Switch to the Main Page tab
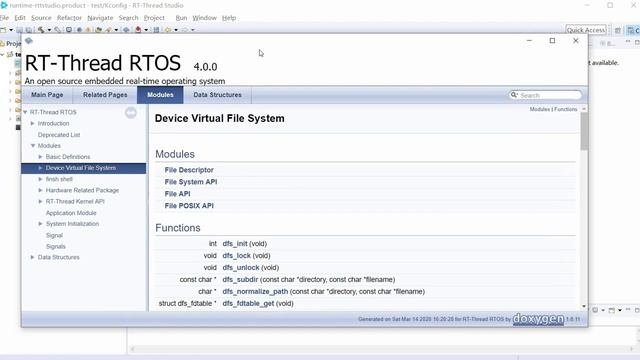Image resolution: width=640 pixels, height=360 pixels. (47, 95)
